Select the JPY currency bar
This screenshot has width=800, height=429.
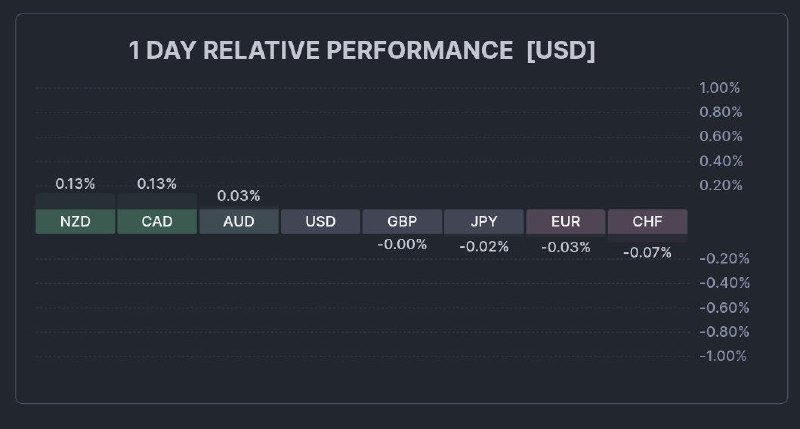[x=484, y=221]
